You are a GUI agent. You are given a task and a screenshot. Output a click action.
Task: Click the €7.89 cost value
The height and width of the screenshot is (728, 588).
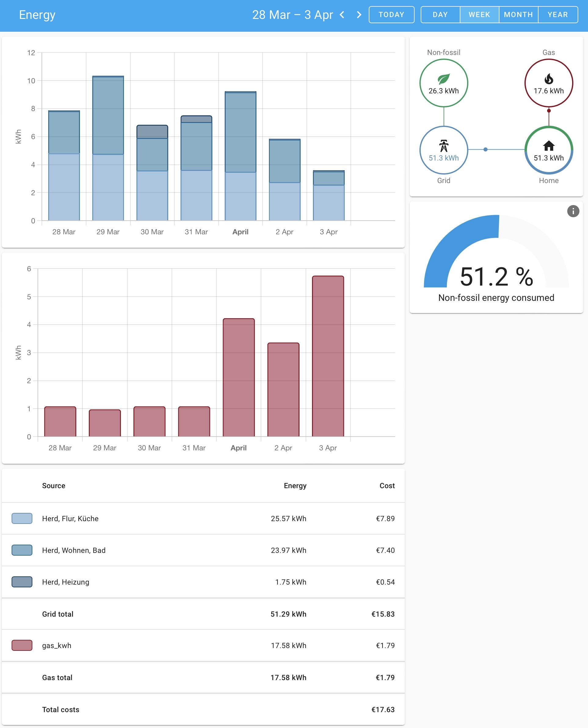(x=386, y=518)
